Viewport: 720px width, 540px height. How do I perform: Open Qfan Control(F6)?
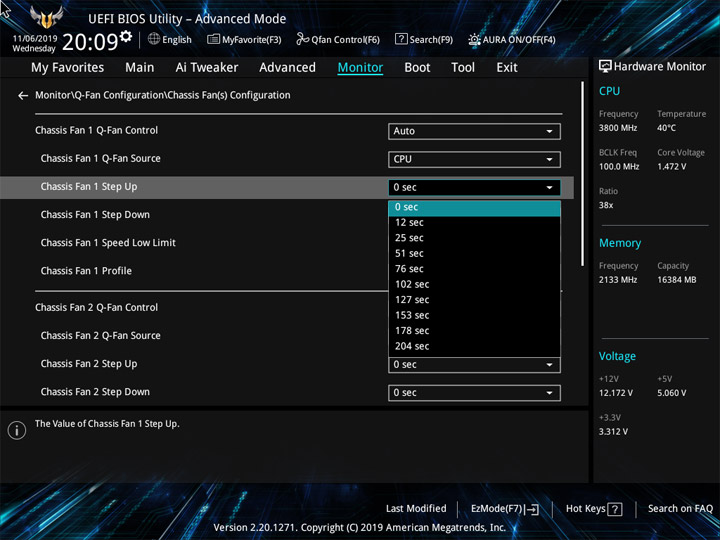[338, 39]
